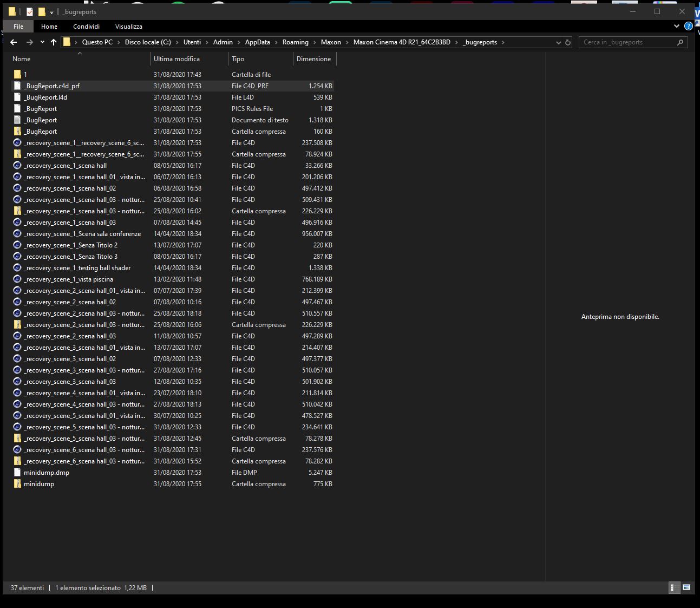This screenshot has width=700, height=608.
Task: Click C4D icon of _recovery_scene_1_Scena sala conferenze
Action: [x=17, y=233]
